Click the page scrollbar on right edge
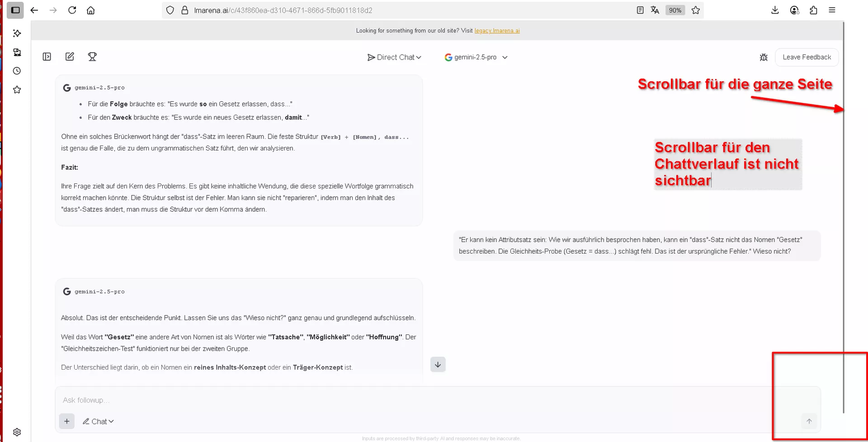 click(x=844, y=217)
